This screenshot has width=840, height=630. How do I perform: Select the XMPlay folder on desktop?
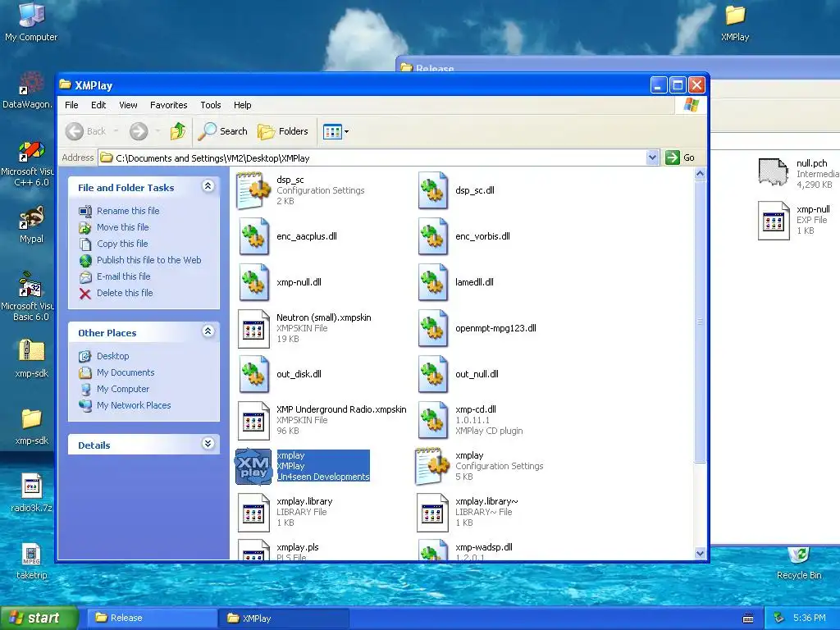coord(735,23)
